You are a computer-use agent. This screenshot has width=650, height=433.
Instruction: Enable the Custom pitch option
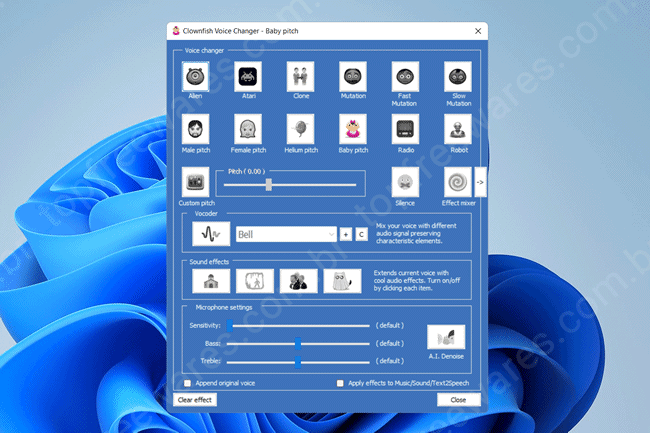click(195, 182)
